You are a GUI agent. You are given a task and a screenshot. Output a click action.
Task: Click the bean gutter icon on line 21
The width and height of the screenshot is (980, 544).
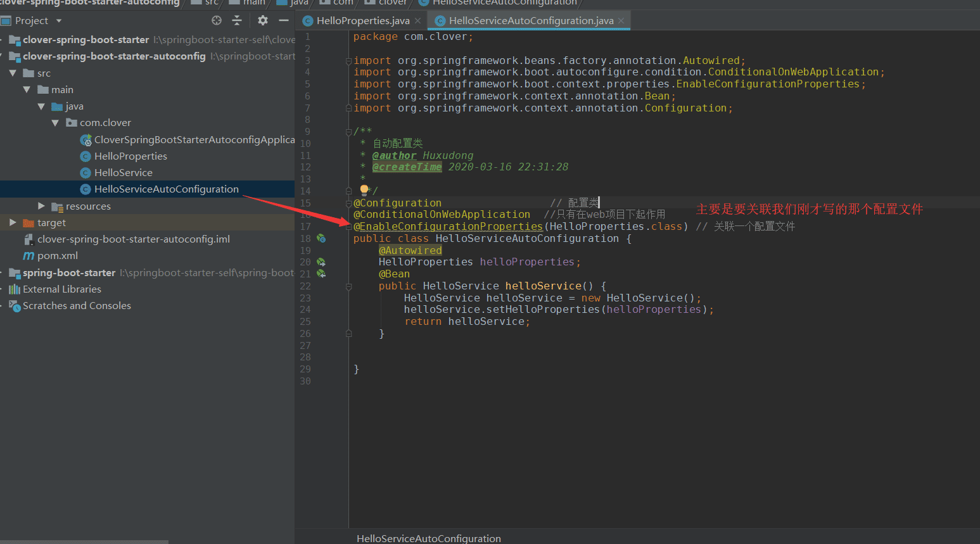point(321,274)
